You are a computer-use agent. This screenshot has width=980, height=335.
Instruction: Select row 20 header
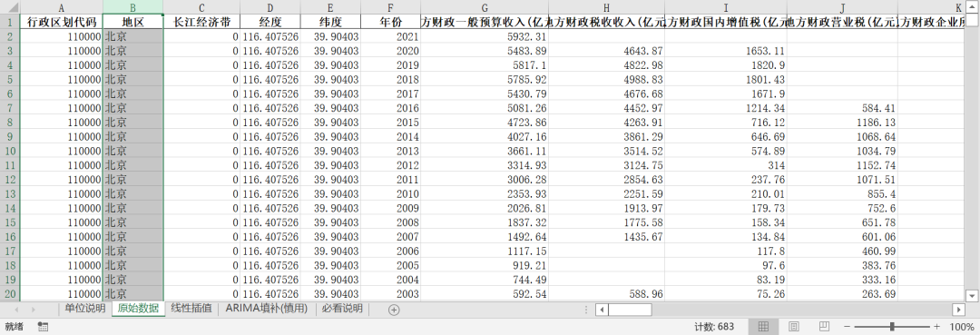[x=10, y=294]
